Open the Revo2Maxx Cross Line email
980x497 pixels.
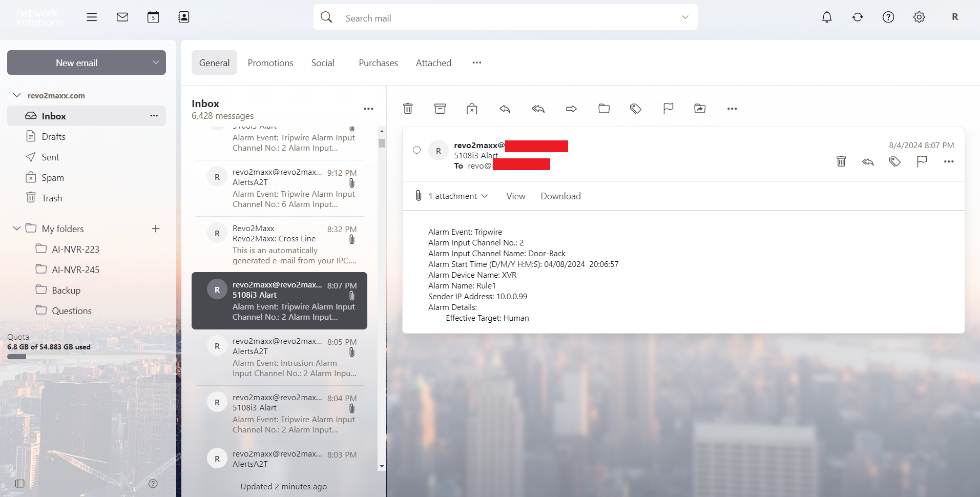tap(279, 244)
